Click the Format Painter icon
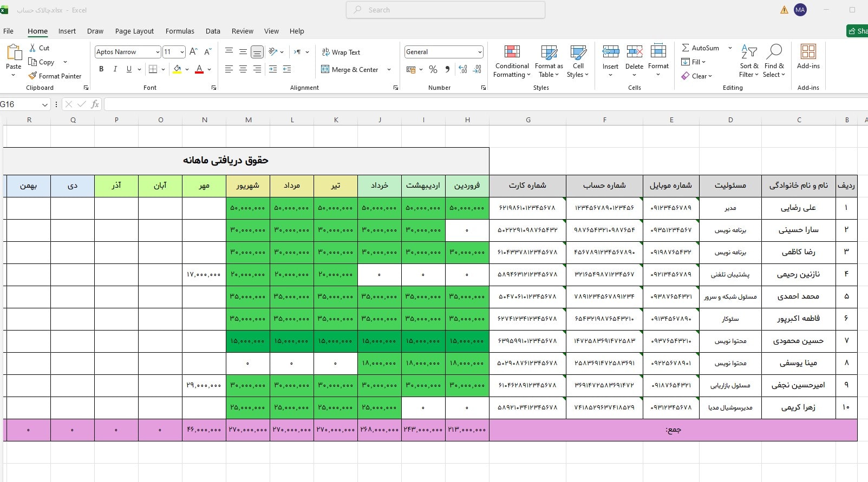 pos(33,76)
